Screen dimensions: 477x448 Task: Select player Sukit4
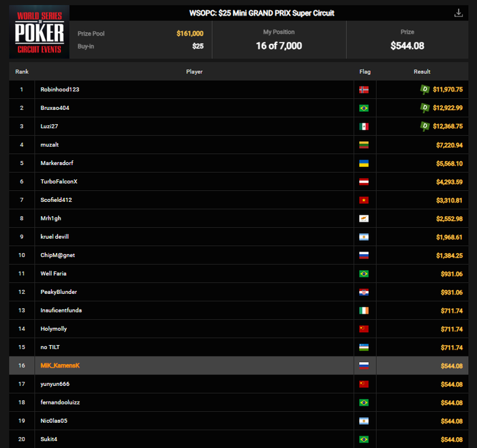(x=48, y=439)
